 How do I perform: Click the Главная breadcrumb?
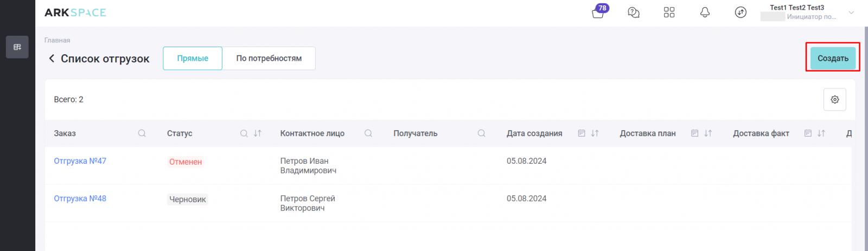coord(57,40)
